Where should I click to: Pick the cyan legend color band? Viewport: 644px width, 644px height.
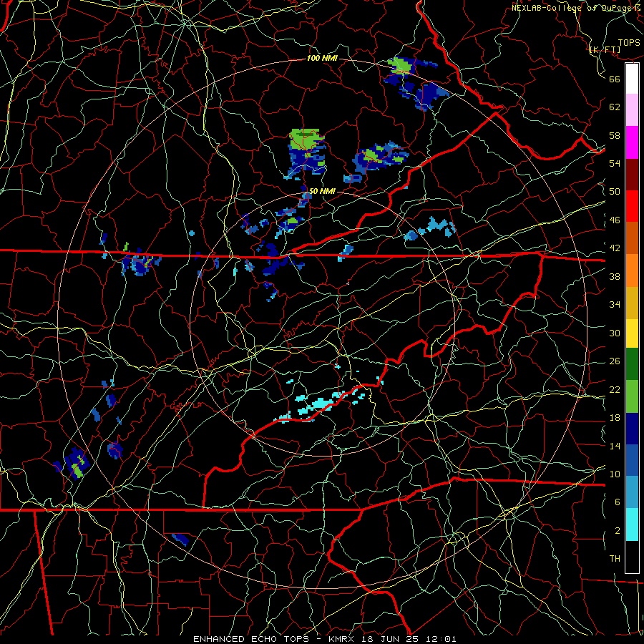pos(632,525)
